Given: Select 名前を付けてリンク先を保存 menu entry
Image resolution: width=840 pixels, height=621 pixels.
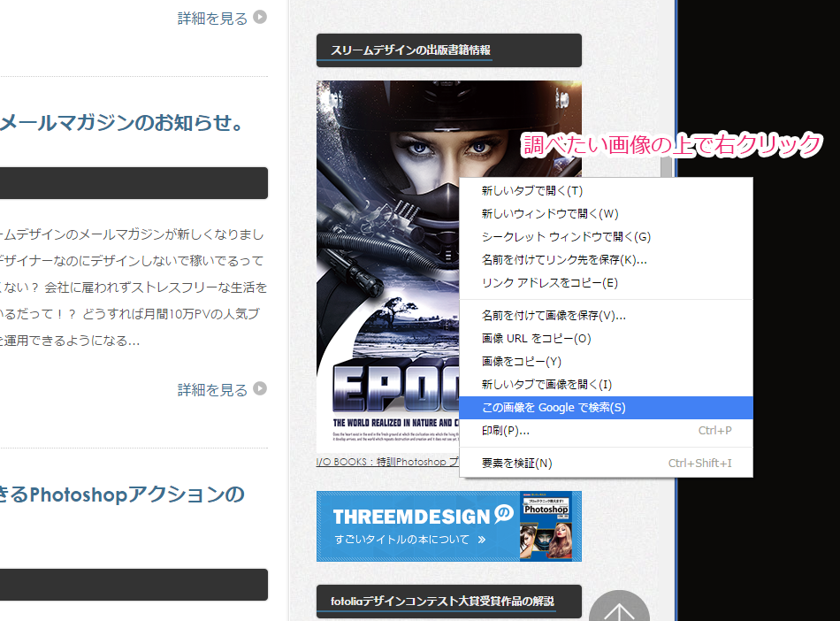Looking at the screenshot, I should pyautogui.click(x=564, y=259).
